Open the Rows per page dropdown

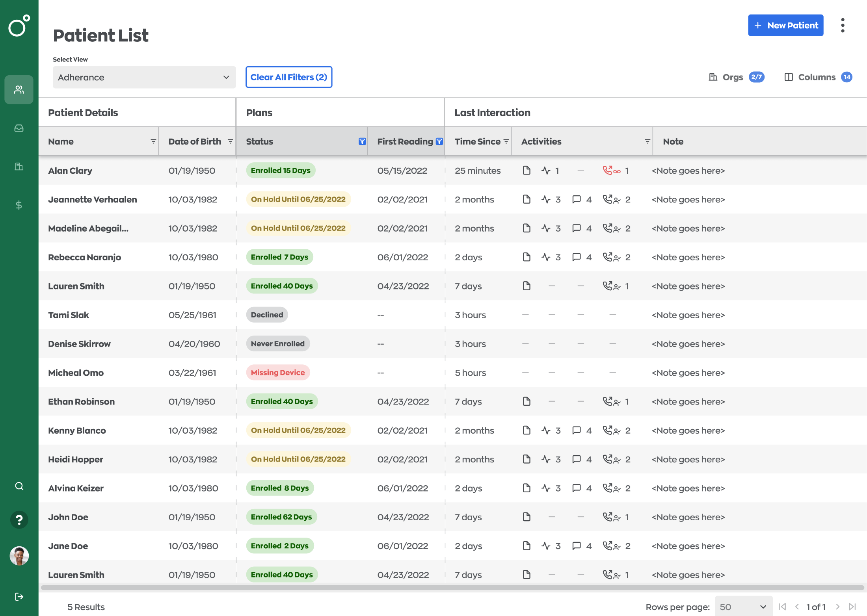(743, 607)
